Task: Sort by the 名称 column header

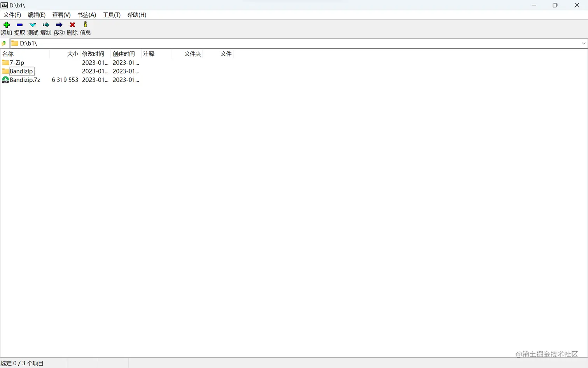Action: [25, 54]
